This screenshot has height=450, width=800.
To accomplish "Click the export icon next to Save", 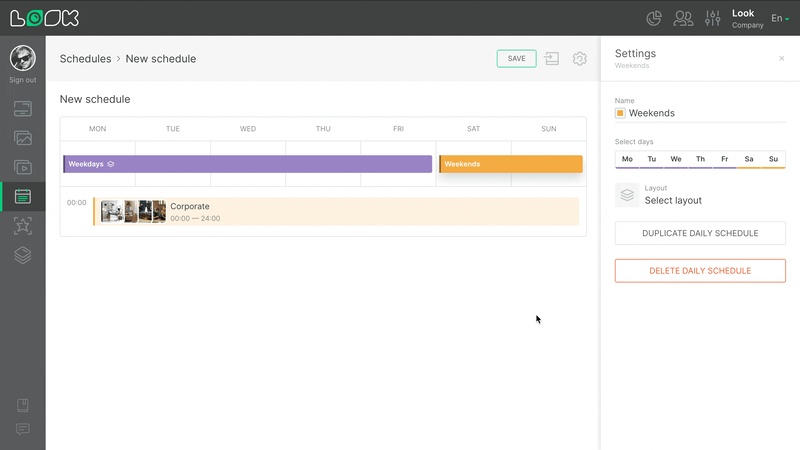I will pos(552,59).
